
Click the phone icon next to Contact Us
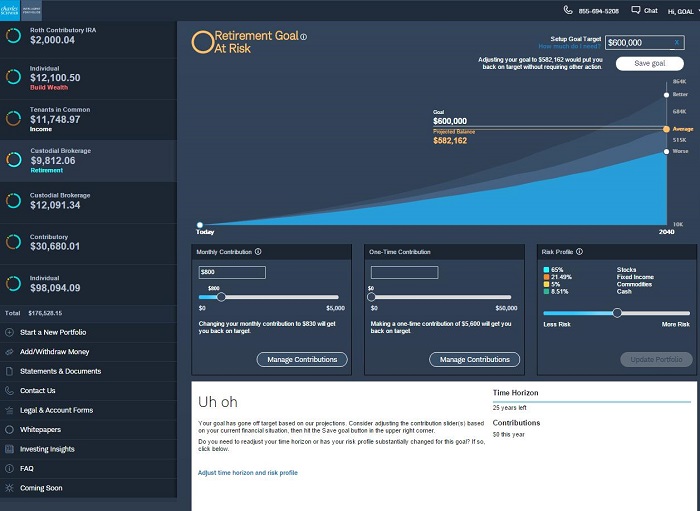[9, 390]
